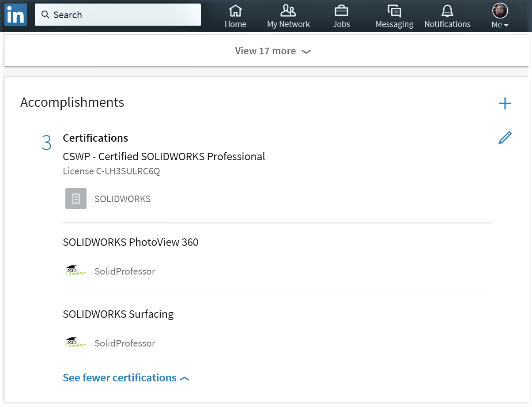The width and height of the screenshot is (532, 407).
Task: Open CSWP - Certified SOLIDWORKS Professional certification
Action: click(x=164, y=157)
